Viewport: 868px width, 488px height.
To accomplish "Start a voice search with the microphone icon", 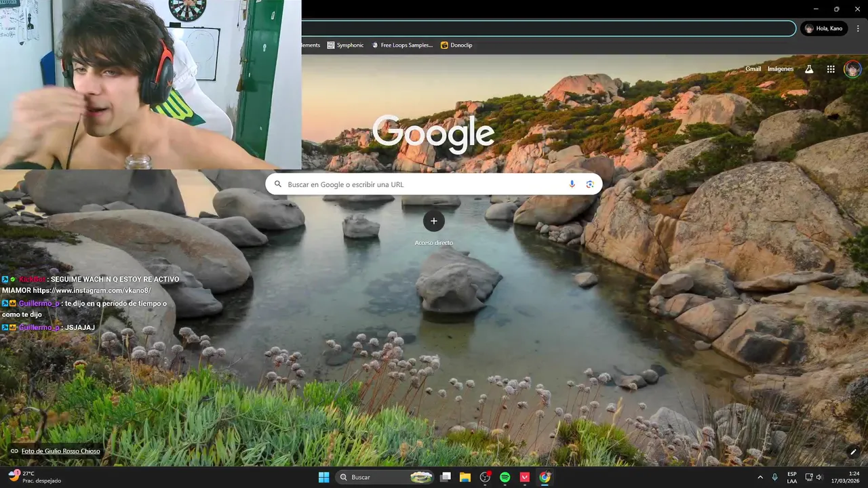I will coord(572,184).
